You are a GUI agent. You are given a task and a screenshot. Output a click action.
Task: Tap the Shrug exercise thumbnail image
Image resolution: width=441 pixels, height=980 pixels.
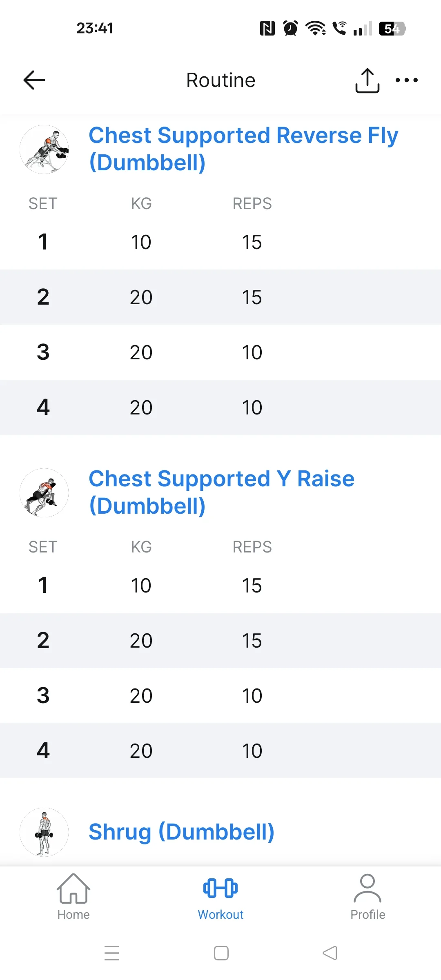click(x=44, y=832)
